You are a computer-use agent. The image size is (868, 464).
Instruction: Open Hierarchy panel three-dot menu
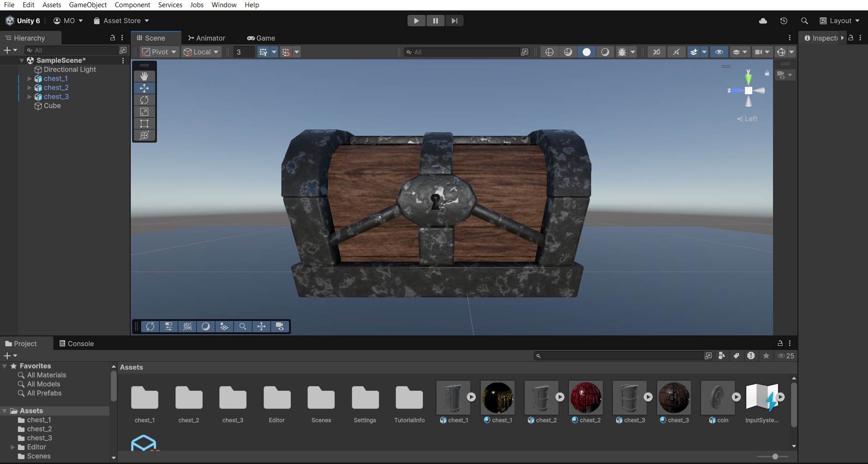(122, 38)
